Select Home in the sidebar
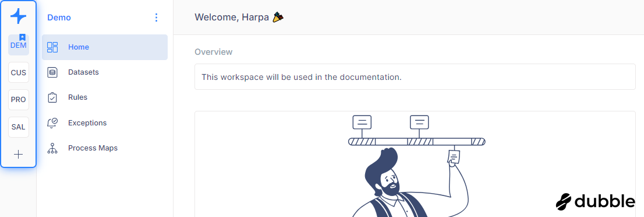This screenshot has height=217, width=644. point(105,47)
